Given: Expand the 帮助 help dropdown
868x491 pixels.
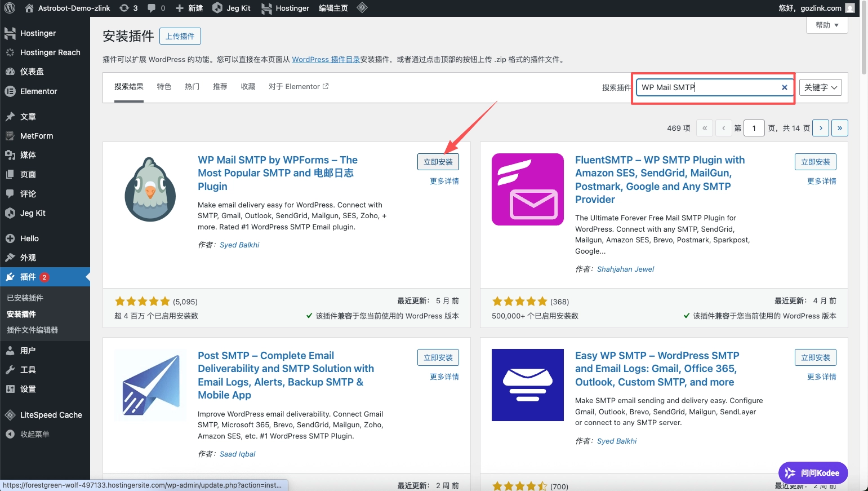Looking at the screenshot, I should pyautogui.click(x=827, y=25).
